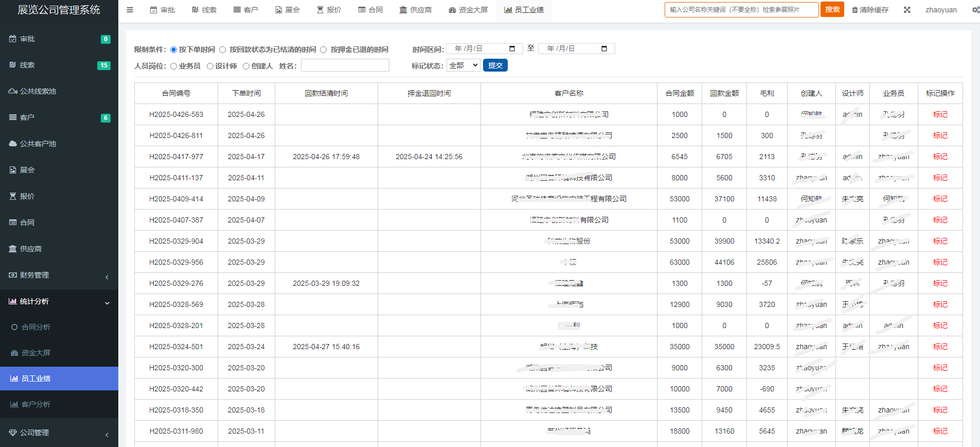Switch to 资金大屏 top tab
This screenshot has height=447, width=980.
[x=468, y=10]
